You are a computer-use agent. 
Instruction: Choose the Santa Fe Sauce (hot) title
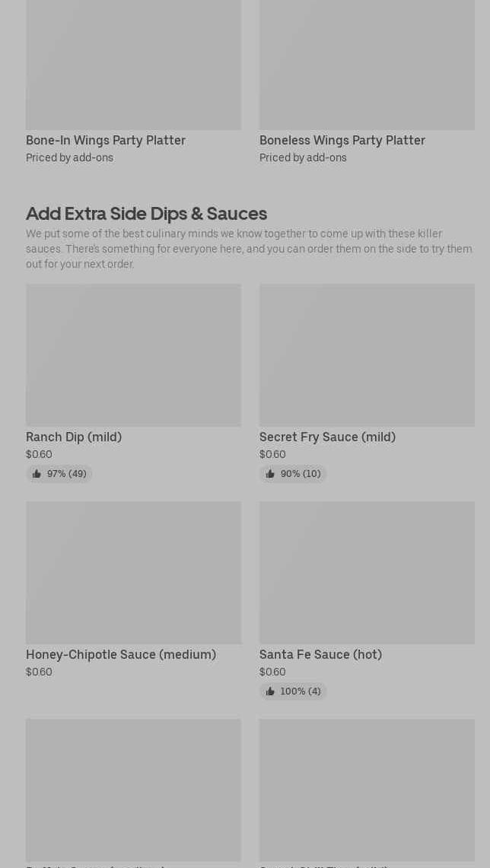(320, 655)
